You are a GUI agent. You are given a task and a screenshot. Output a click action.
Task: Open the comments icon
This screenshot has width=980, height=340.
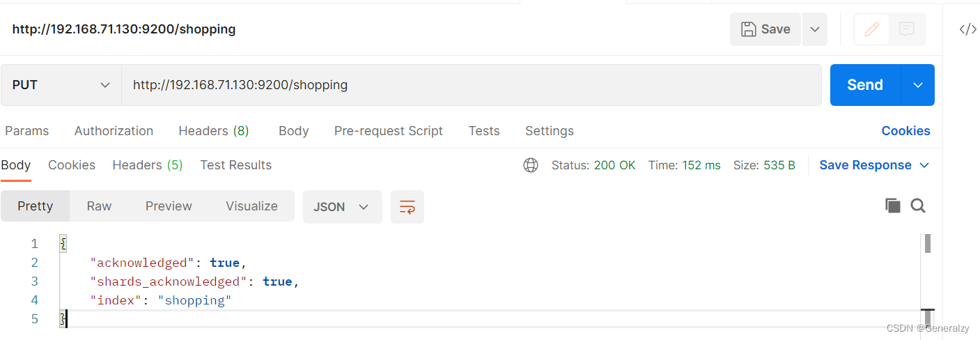[x=906, y=29]
